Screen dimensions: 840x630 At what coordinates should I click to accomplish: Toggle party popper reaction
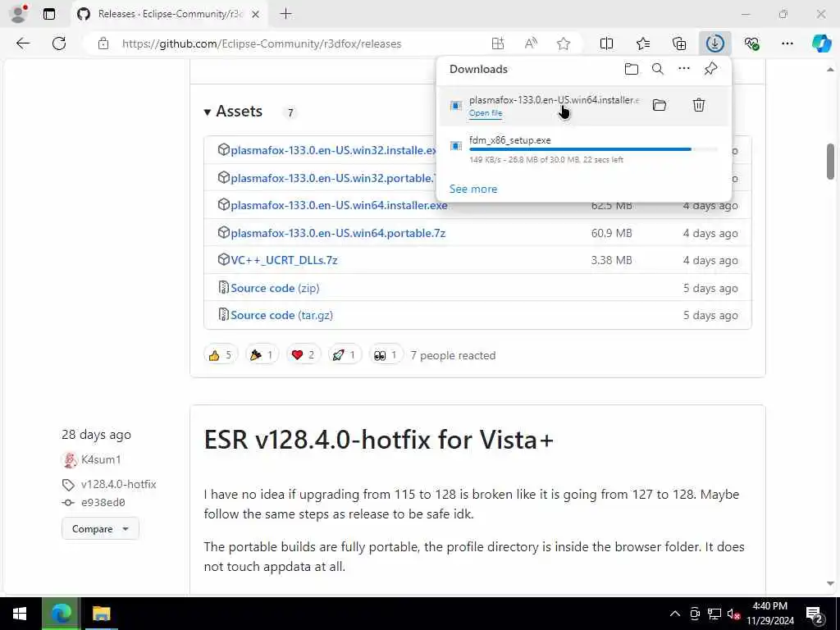[262, 354]
